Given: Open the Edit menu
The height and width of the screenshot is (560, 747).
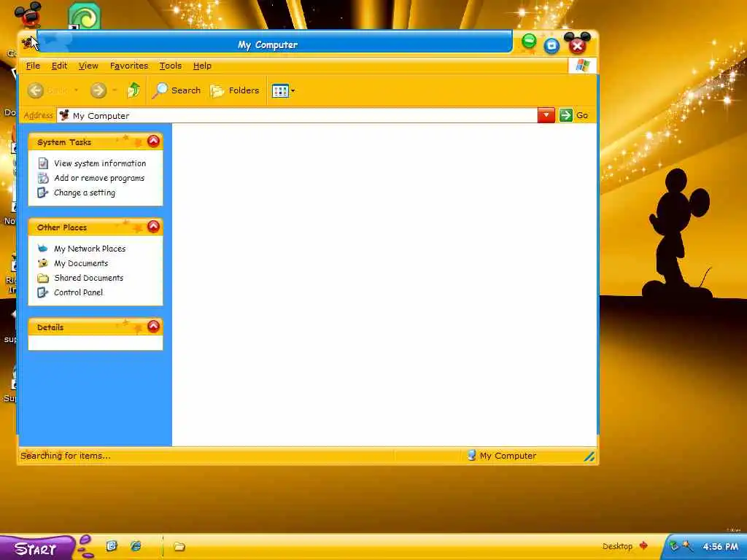Looking at the screenshot, I should [59, 66].
